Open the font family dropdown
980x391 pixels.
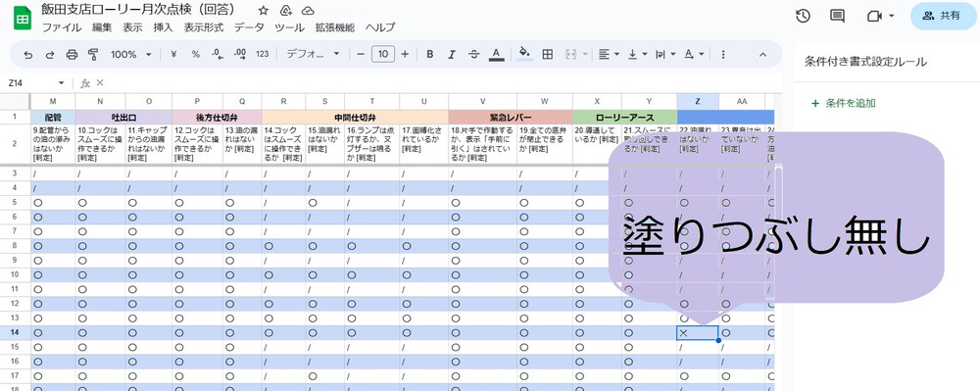point(314,54)
